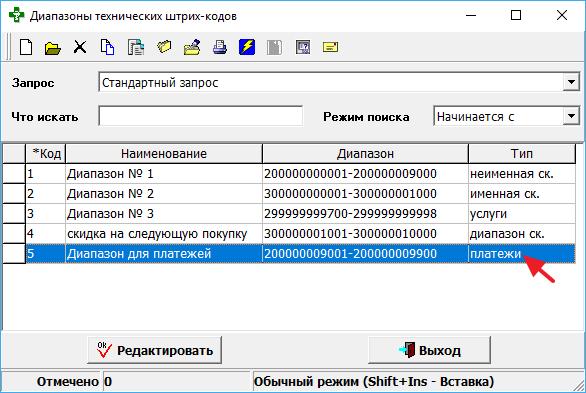This screenshot has width=586, height=393.
Task: Click the row marker box for code 1
Action: pos(14,174)
